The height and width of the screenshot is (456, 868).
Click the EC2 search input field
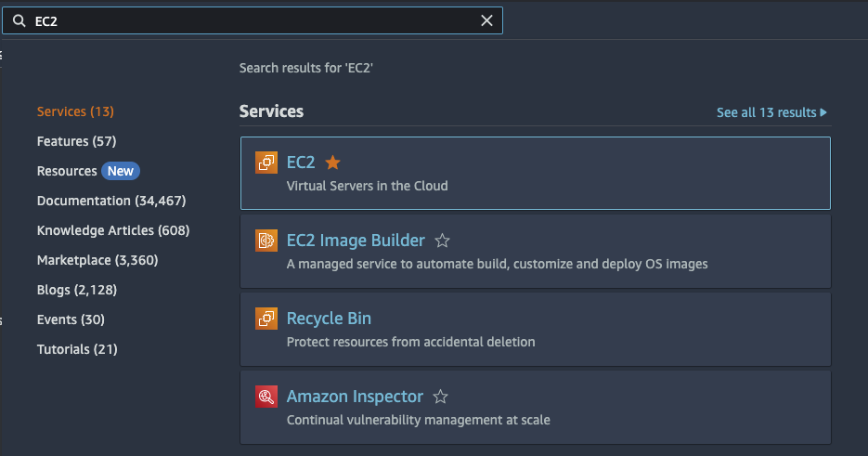point(251,21)
